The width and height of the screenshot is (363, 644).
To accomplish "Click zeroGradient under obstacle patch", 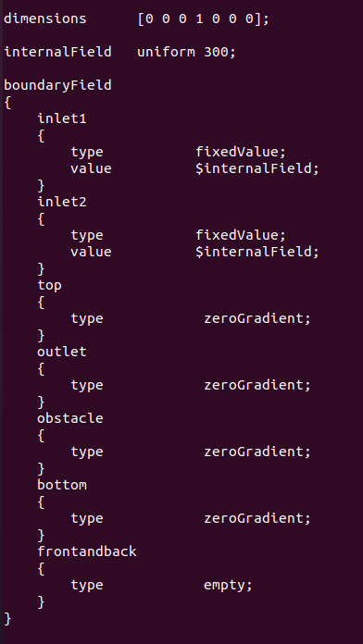I will 257,452.
